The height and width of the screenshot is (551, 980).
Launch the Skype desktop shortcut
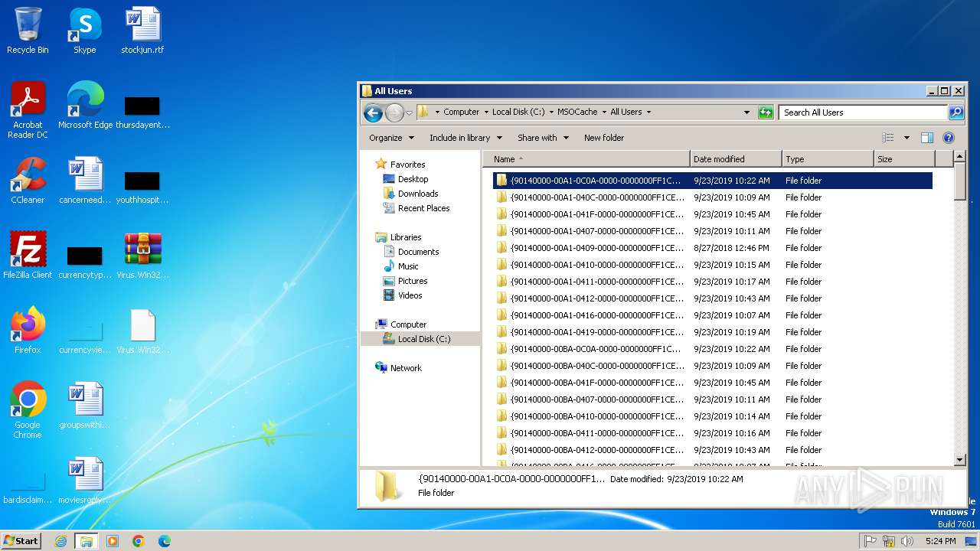[85, 31]
